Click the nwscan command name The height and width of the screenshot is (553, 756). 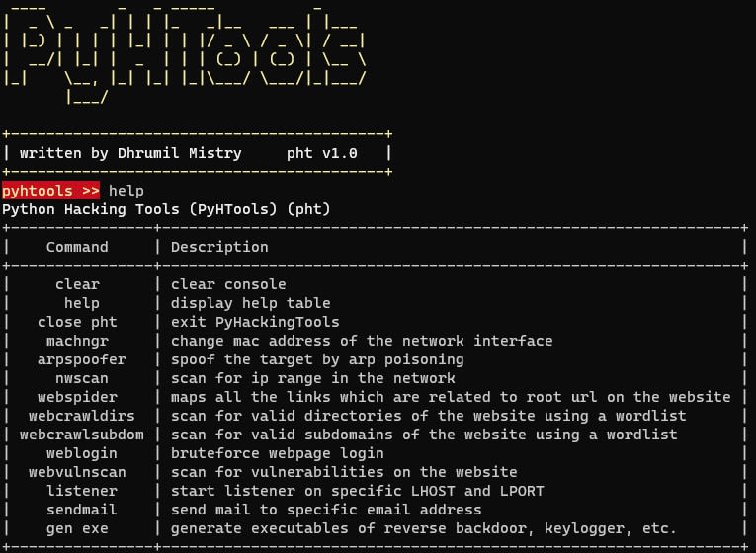82,378
